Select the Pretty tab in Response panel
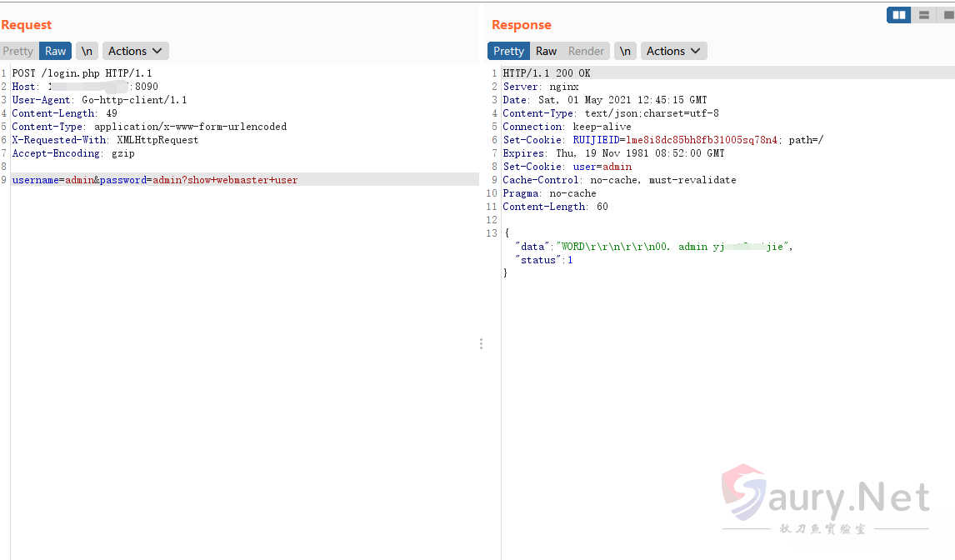The height and width of the screenshot is (560, 955). pos(508,51)
